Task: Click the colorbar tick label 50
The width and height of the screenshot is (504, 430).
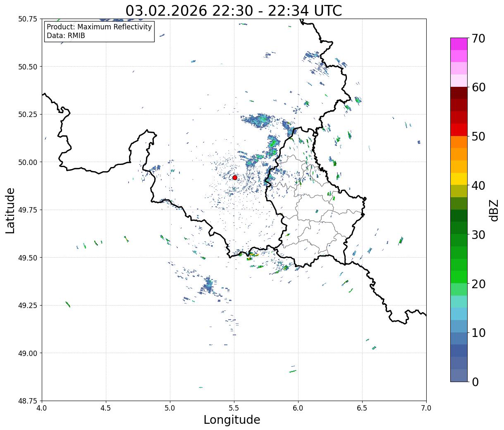Action: 478,136
